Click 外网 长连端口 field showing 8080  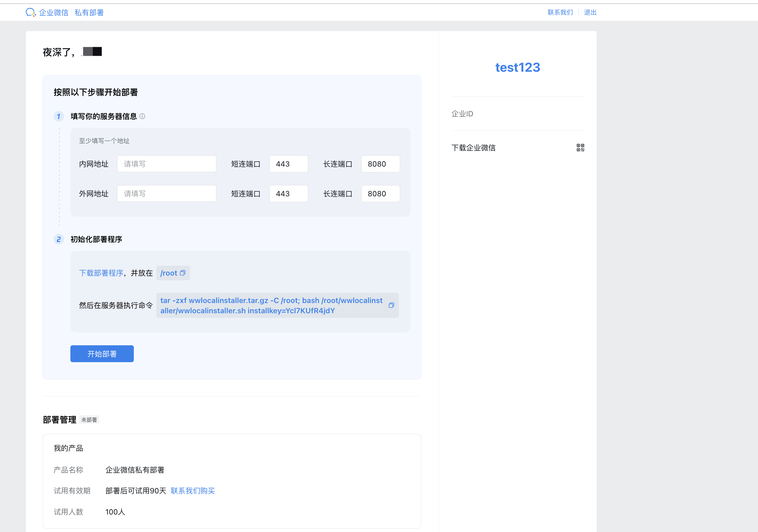coord(380,194)
